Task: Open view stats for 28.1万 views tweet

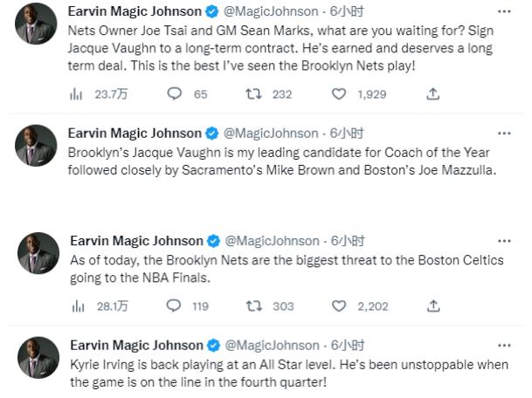Action: point(76,305)
